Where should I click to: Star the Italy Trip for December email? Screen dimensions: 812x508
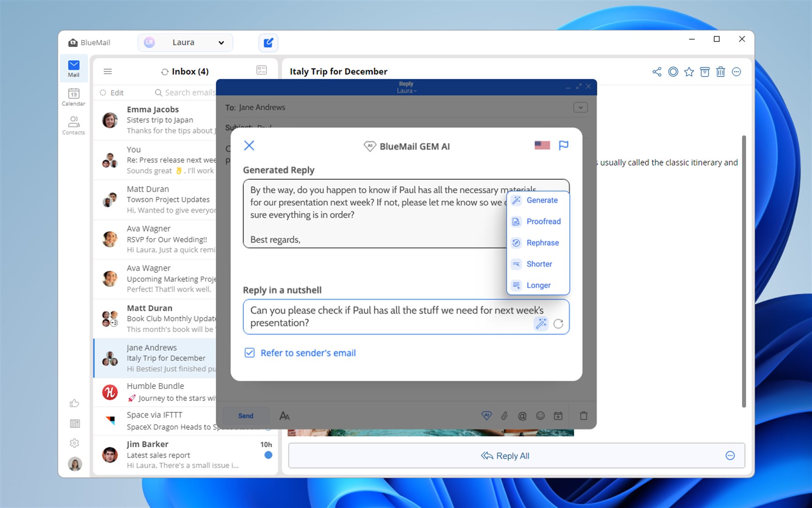click(689, 71)
